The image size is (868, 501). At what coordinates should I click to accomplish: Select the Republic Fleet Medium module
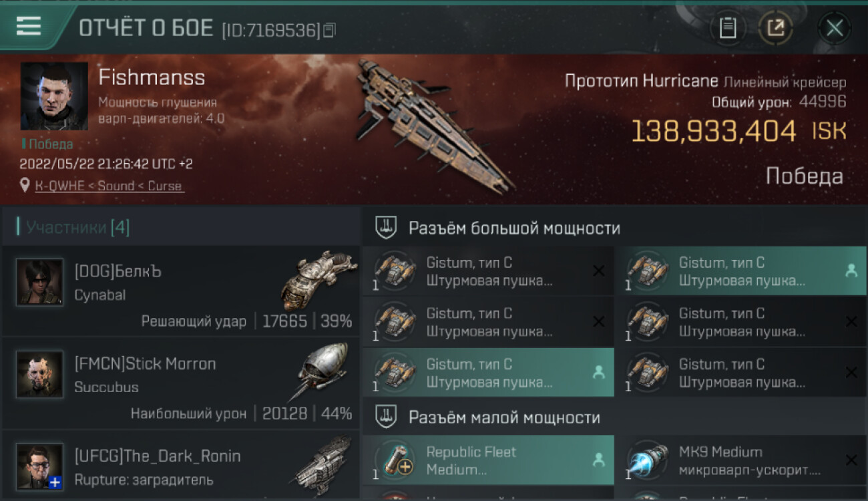488,460
